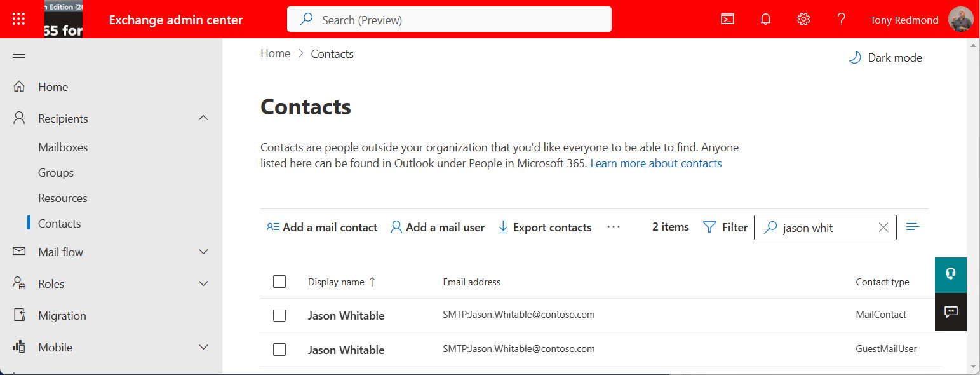Clear the search with the X icon
This screenshot has height=375, width=980.
coord(883,227)
